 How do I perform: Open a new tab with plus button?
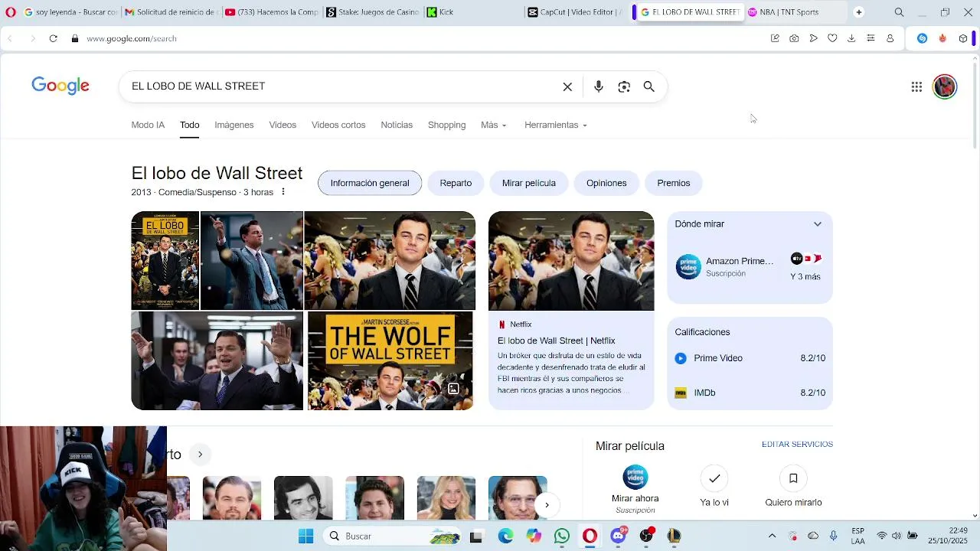tap(859, 12)
